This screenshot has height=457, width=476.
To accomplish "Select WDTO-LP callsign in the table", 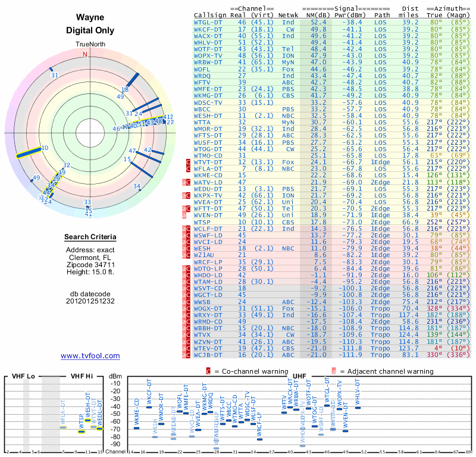I will pos(208,269).
